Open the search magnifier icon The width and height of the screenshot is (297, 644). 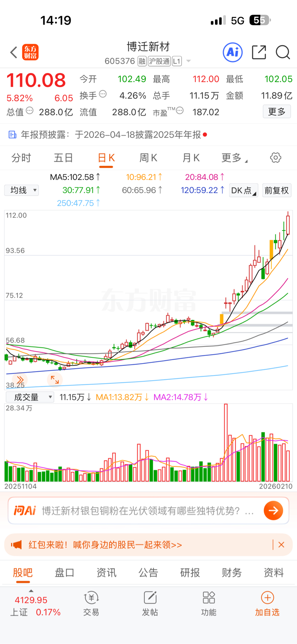[x=283, y=52]
